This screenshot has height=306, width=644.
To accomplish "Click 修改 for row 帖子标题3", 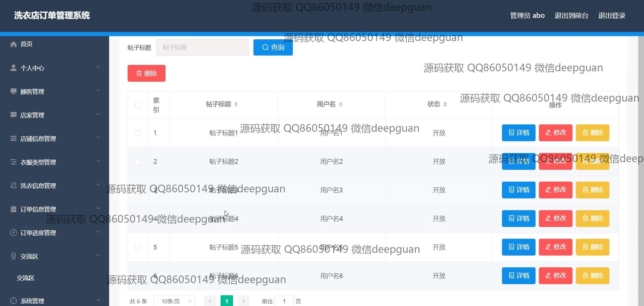I will pos(556,190).
